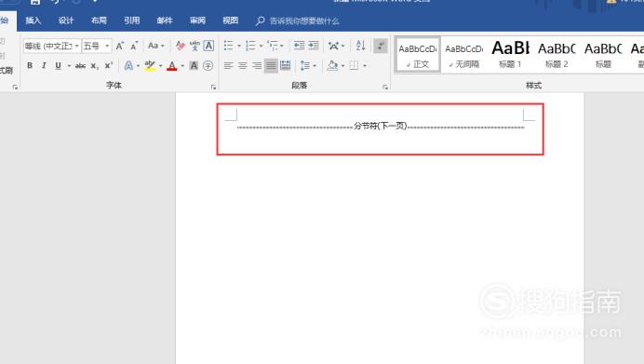Apply the 标题 2 style
The height and width of the screenshot is (364, 644).
(557, 55)
